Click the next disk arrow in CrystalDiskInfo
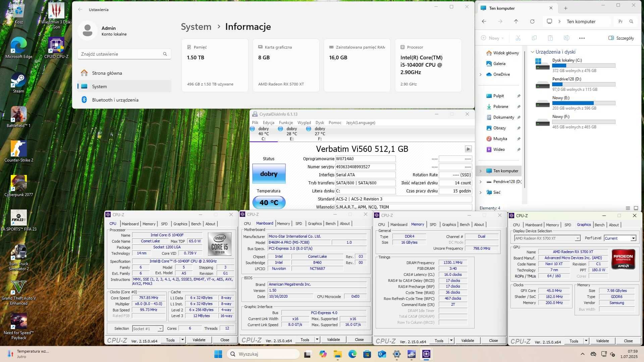644x362 pixels. (468, 149)
